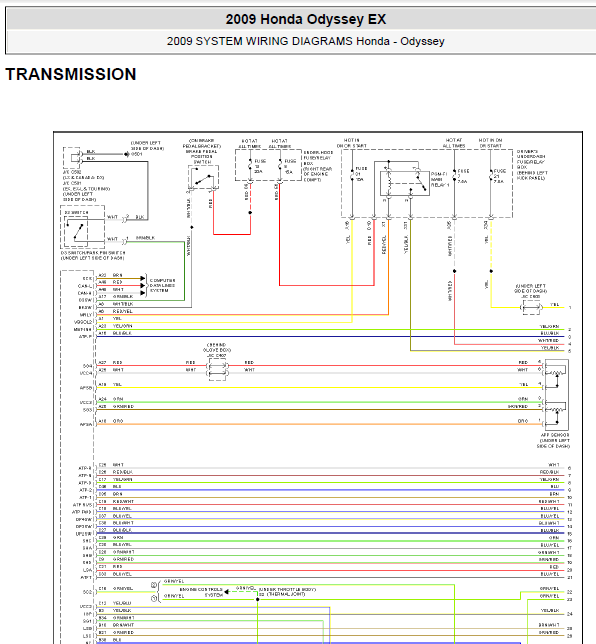Select the A18 BLU/BLK wire label
This screenshot has height=644, width=596.
[115, 333]
